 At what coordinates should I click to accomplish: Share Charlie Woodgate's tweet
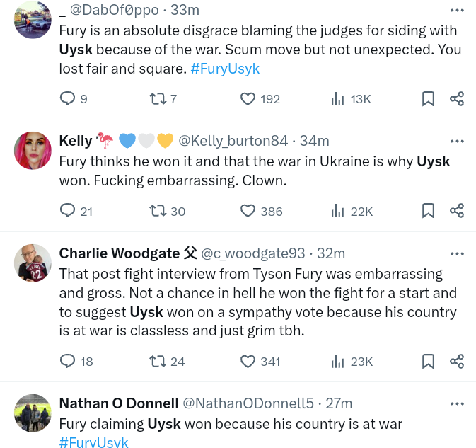click(x=457, y=362)
